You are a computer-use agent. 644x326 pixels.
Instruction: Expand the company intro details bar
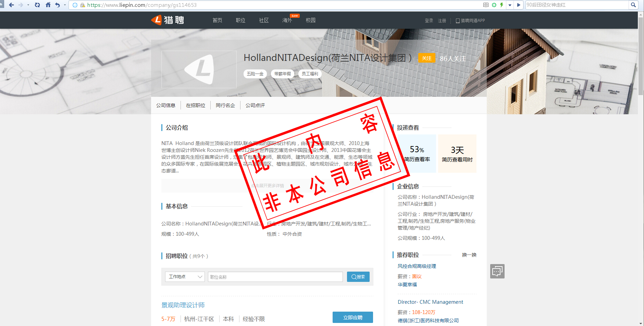point(267,186)
